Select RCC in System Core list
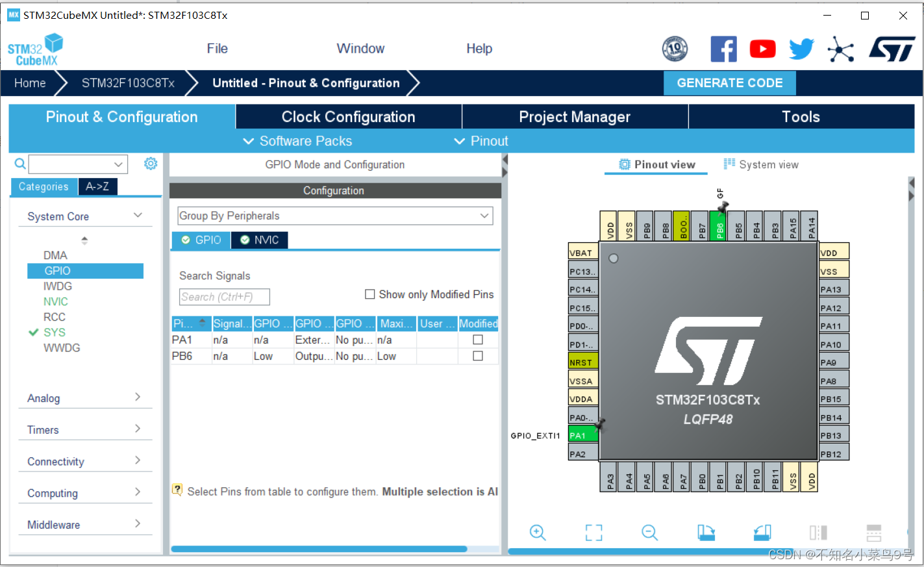 coord(55,317)
